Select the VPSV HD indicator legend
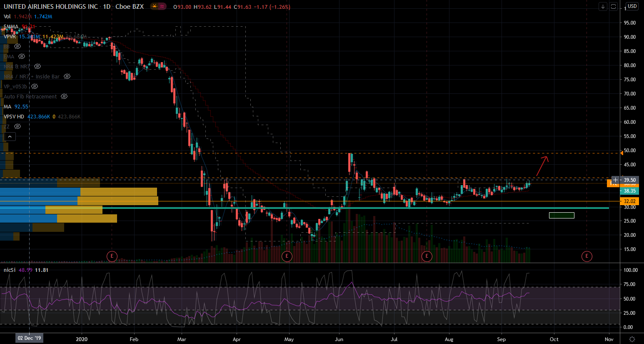The width and height of the screenshot is (644, 344). 14,117
